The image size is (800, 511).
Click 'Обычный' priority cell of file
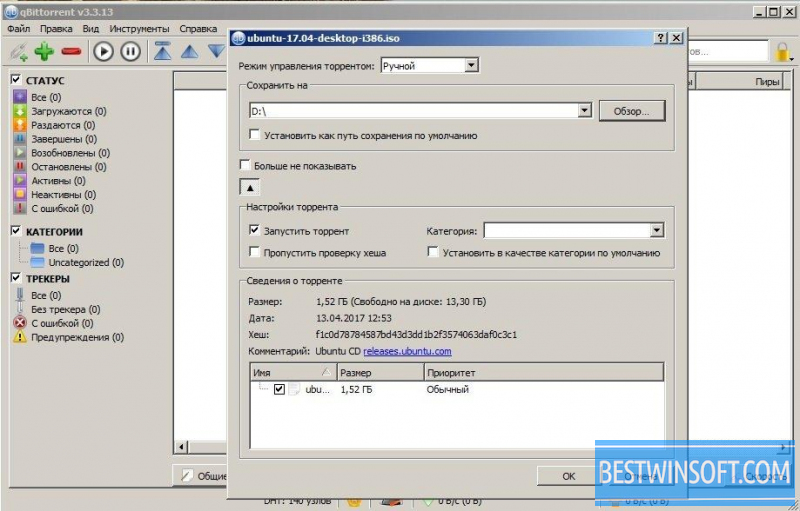(x=447, y=390)
